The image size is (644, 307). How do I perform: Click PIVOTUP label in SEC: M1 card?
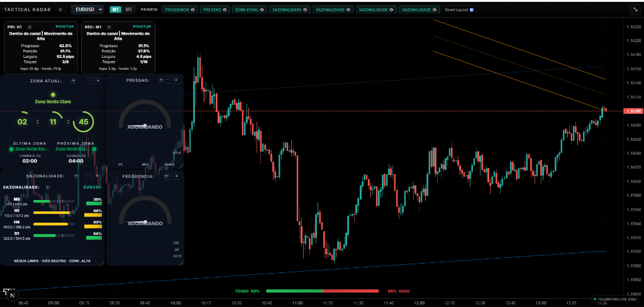(141, 26)
